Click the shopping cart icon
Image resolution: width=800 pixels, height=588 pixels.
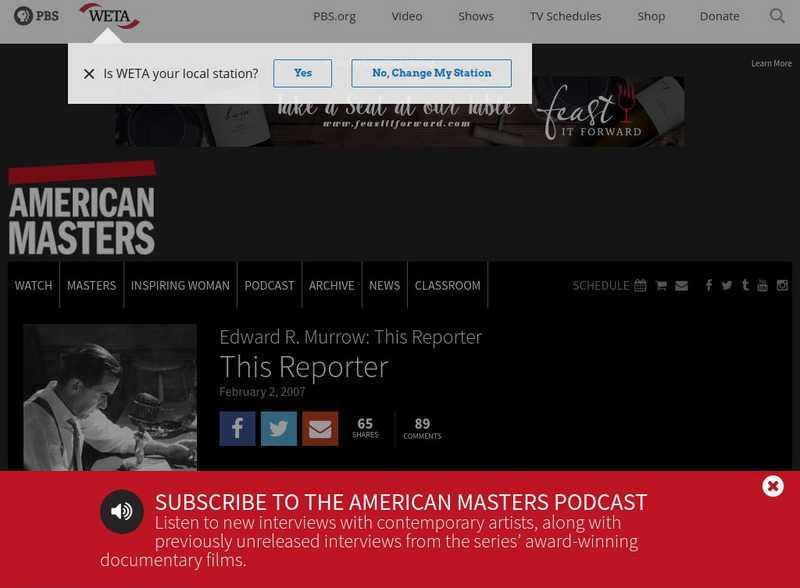pyautogui.click(x=661, y=285)
